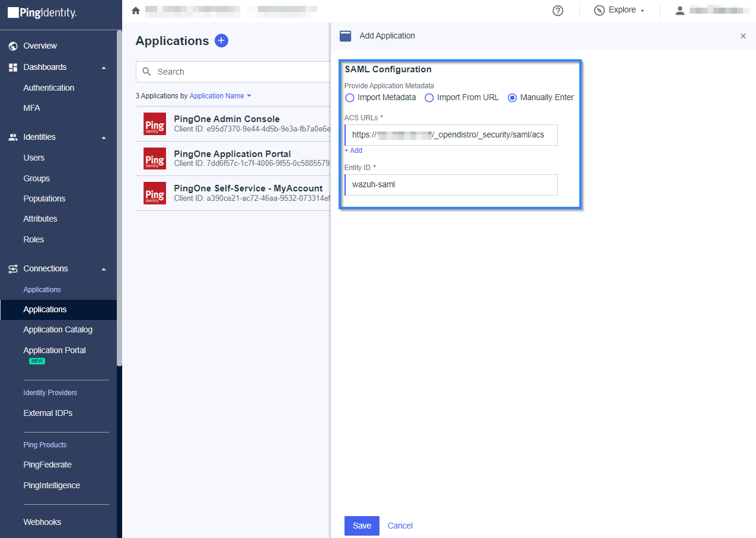The image size is (756, 538).
Task: Click the search magnifier icon
Action: (x=147, y=72)
